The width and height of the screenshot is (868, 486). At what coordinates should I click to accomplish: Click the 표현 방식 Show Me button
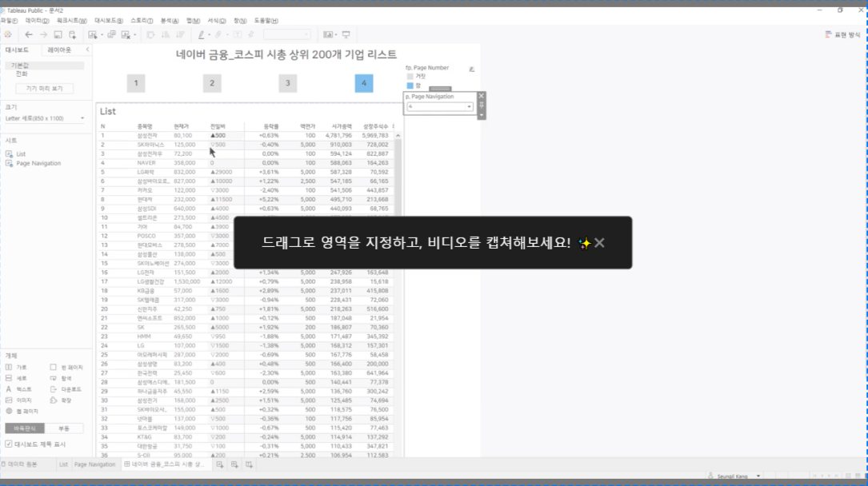842,34
